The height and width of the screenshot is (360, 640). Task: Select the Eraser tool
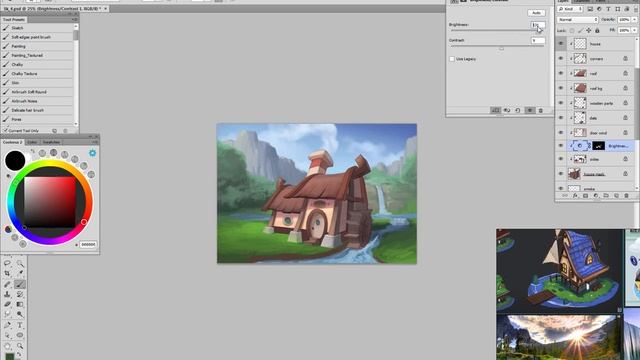pyautogui.click(x=7, y=304)
